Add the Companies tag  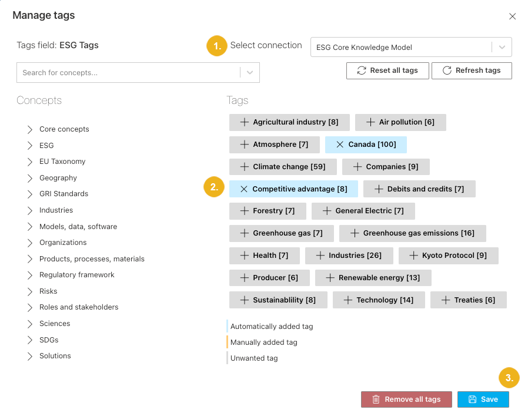coord(357,167)
